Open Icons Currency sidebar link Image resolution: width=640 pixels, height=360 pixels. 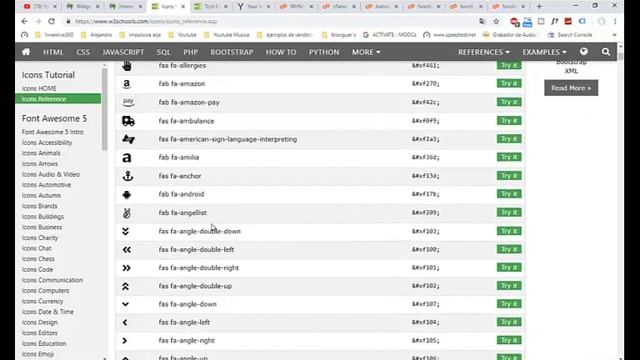coord(42,301)
